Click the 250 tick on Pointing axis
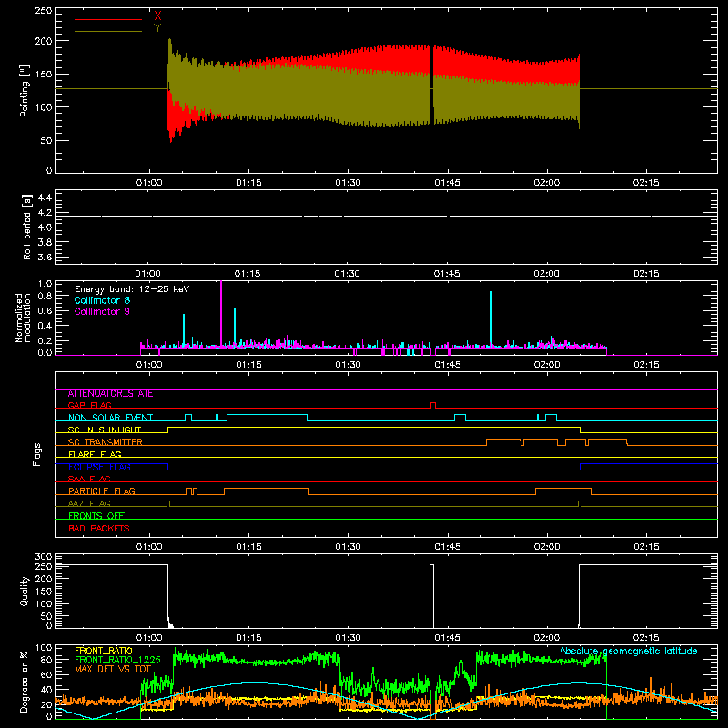728x728 pixels. click(x=43, y=11)
